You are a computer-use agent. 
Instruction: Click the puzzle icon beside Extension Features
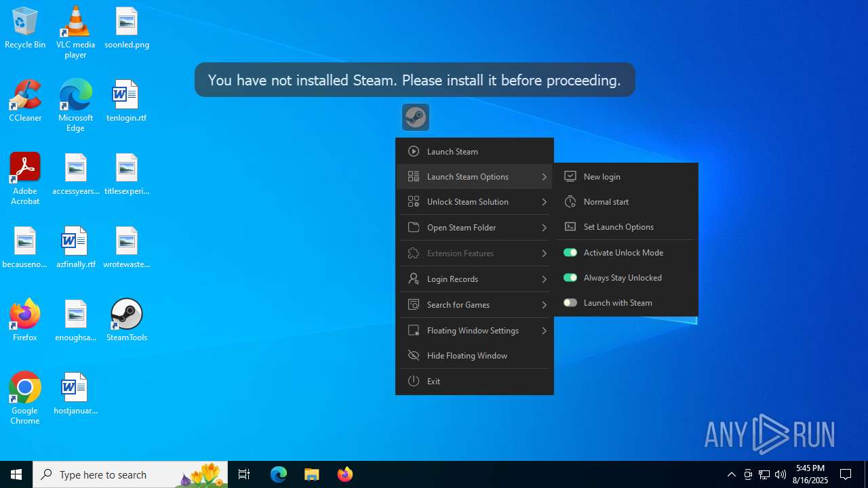click(414, 253)
